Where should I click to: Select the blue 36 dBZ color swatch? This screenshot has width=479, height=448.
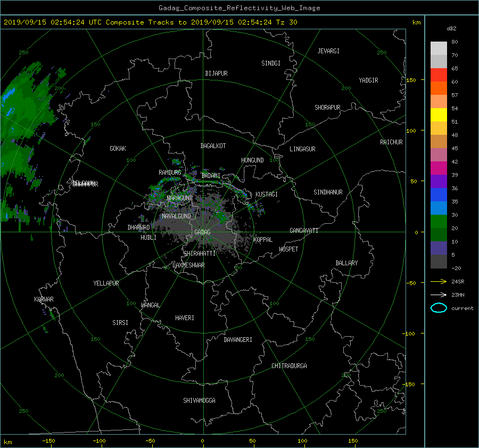(x=439, y=194)
